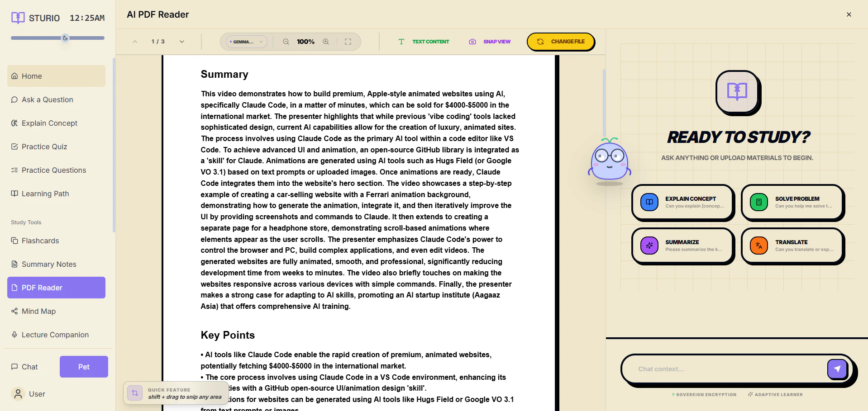Viewport: 868px width, 411px height.
Task: Zoom out the PDF
Action: pos(286,42)
